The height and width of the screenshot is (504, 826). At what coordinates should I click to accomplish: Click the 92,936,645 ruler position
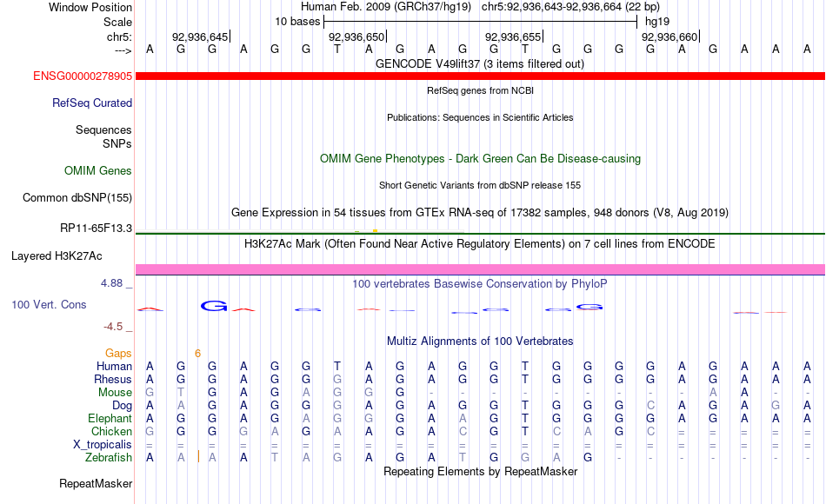(200, 36)
